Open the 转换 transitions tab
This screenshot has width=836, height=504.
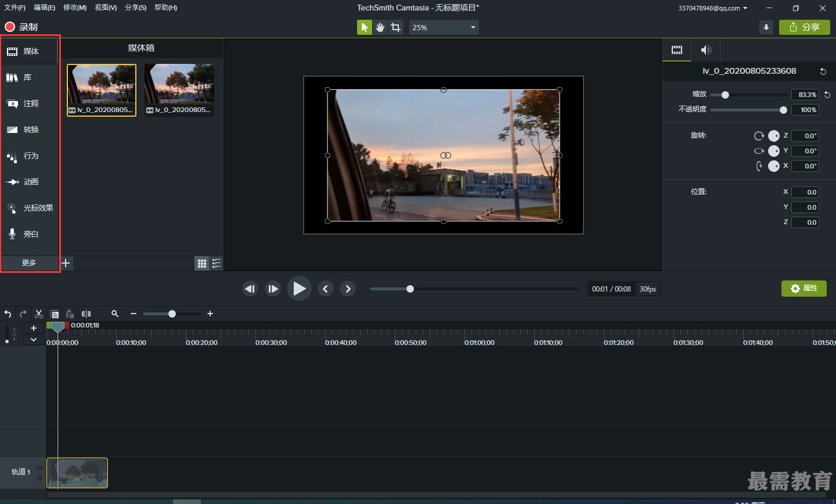tap(30, 129)
